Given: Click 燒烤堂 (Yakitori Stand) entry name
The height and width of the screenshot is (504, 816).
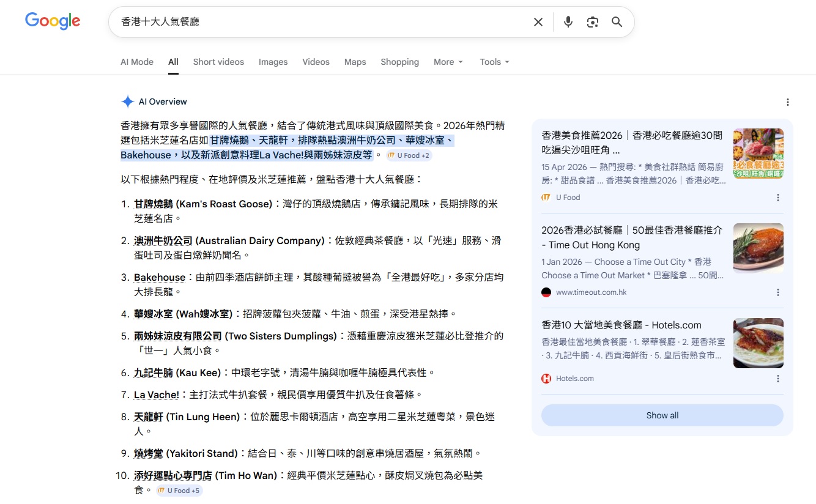Looking at the screenshot, I should 187,453.
